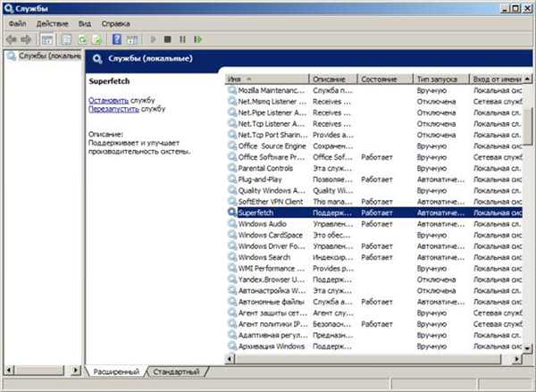Screen dimensions: 536x392
Task: Click the Back arrow in toolbar
Action: (x=12, y=39)
